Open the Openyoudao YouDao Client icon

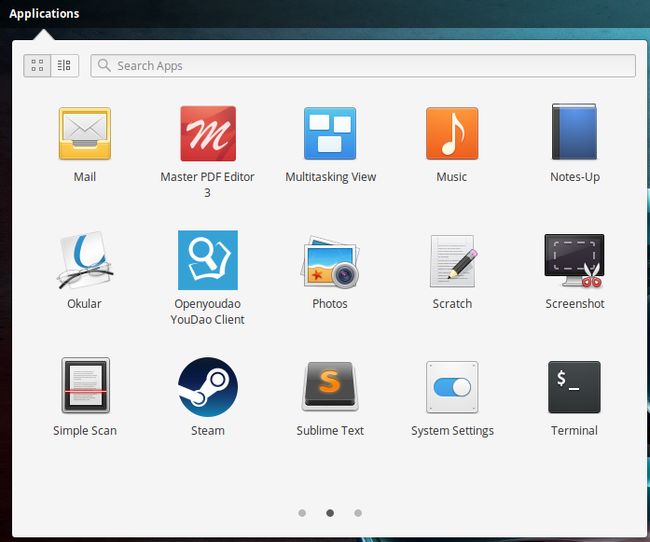pos(208,260)
